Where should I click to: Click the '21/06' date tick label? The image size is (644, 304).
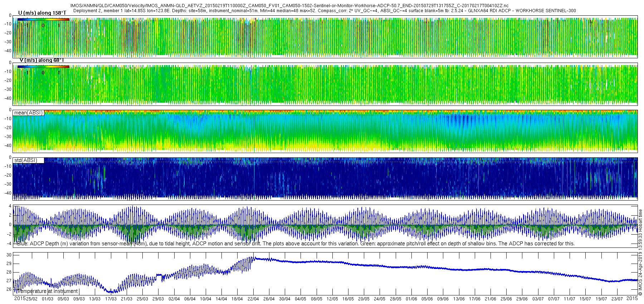click(491, 299)
